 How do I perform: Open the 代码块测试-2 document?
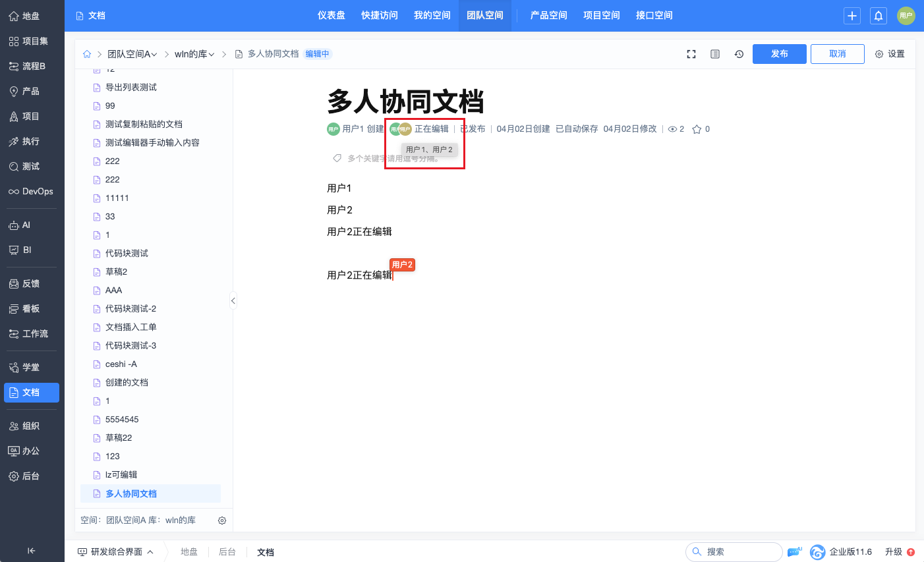[130, 308]
